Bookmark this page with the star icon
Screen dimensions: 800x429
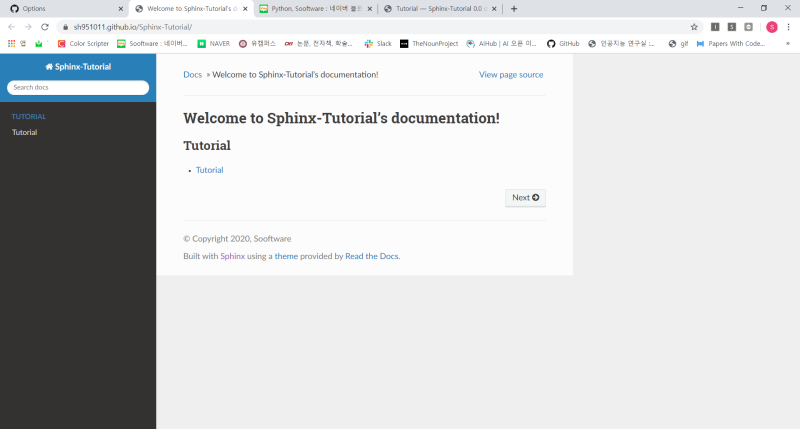tap(694, 27)
